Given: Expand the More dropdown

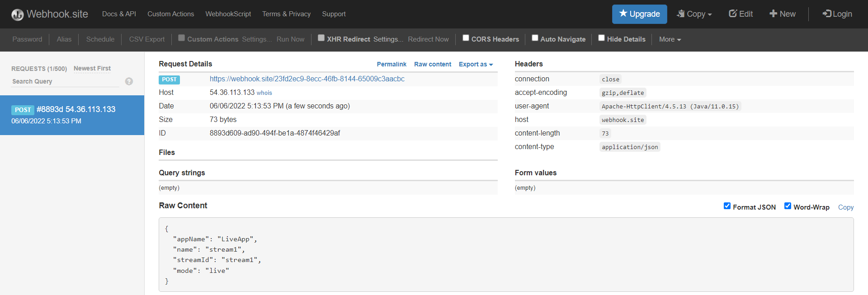Looking at the screenshot, I should point(670,39).
